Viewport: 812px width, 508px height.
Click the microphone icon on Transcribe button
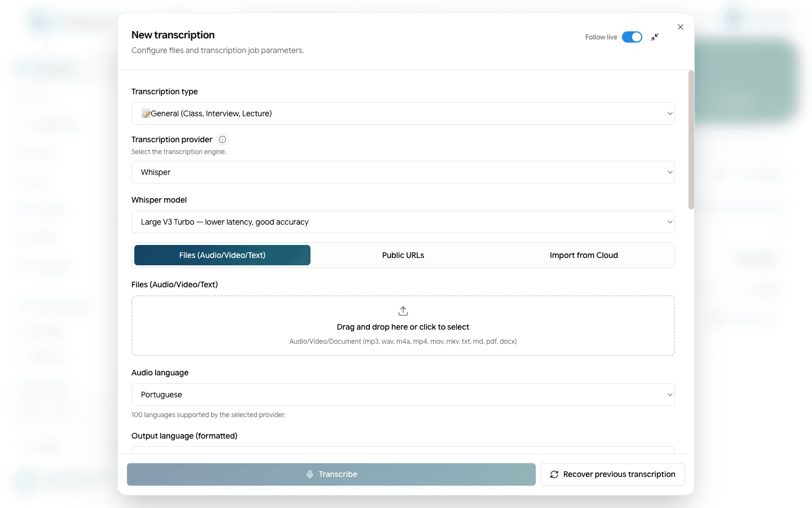pos(310,474)
